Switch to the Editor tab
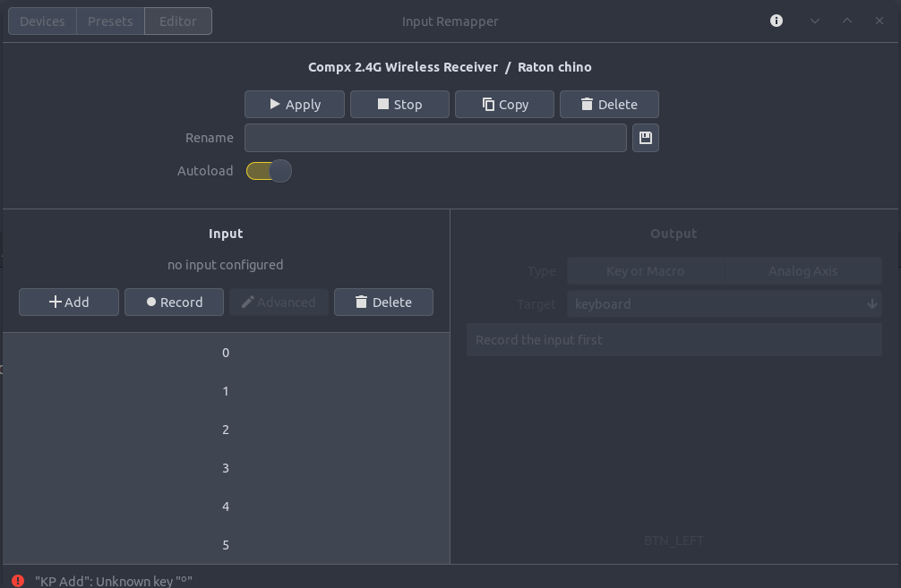This screenshot has width=901, height=588. pos(177,21)
